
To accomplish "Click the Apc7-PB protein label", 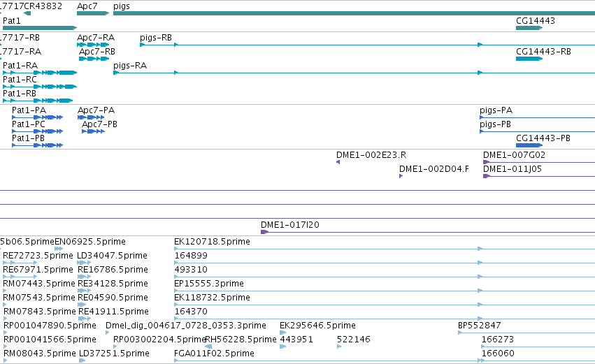I will (99, 124).
